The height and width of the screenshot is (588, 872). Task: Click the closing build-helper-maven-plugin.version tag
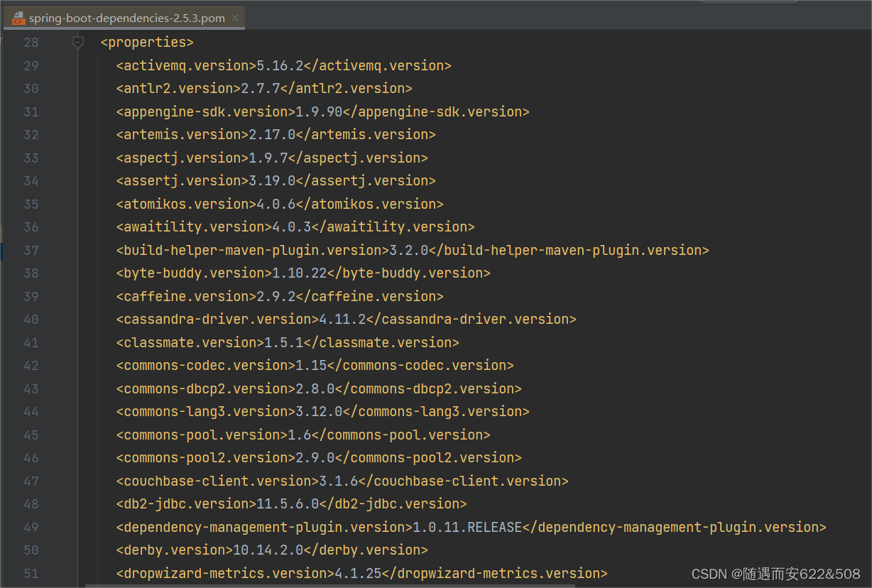click(x=569, y=250)
